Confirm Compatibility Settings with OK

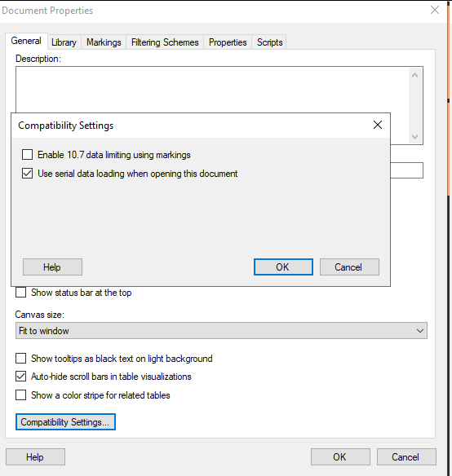pyautogui.click(x=283, y=267)
